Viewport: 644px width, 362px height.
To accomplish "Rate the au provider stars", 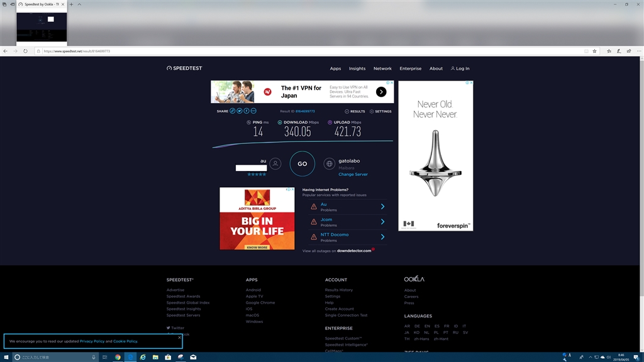I will 257,175.
